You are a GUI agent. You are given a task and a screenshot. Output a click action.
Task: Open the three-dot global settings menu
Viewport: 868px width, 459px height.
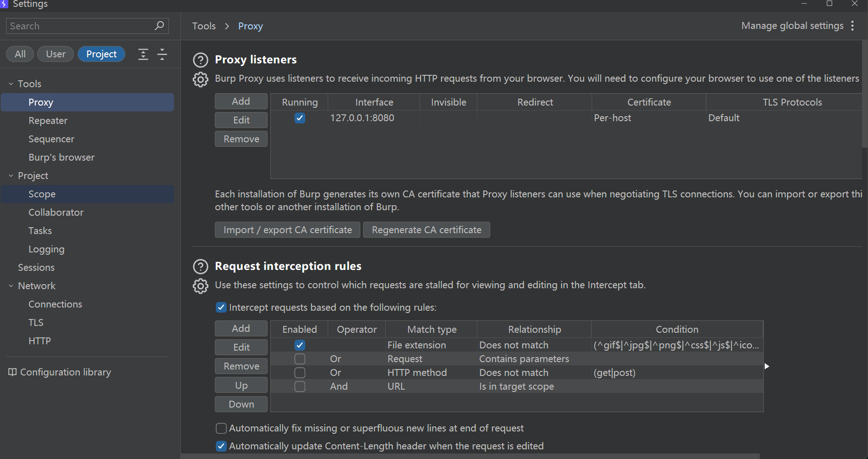click(852, 26)
